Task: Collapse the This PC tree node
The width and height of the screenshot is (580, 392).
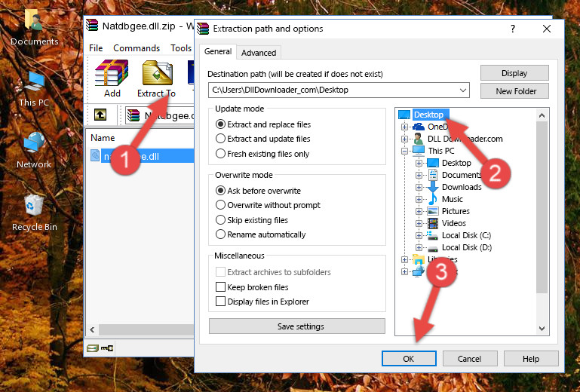Action: pos(404,151)
